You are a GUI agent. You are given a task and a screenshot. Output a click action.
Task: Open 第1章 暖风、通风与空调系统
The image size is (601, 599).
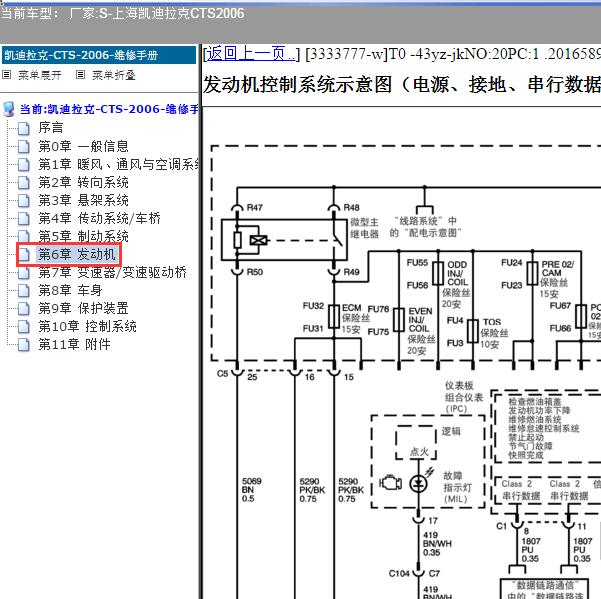click(x=118, y=164)
